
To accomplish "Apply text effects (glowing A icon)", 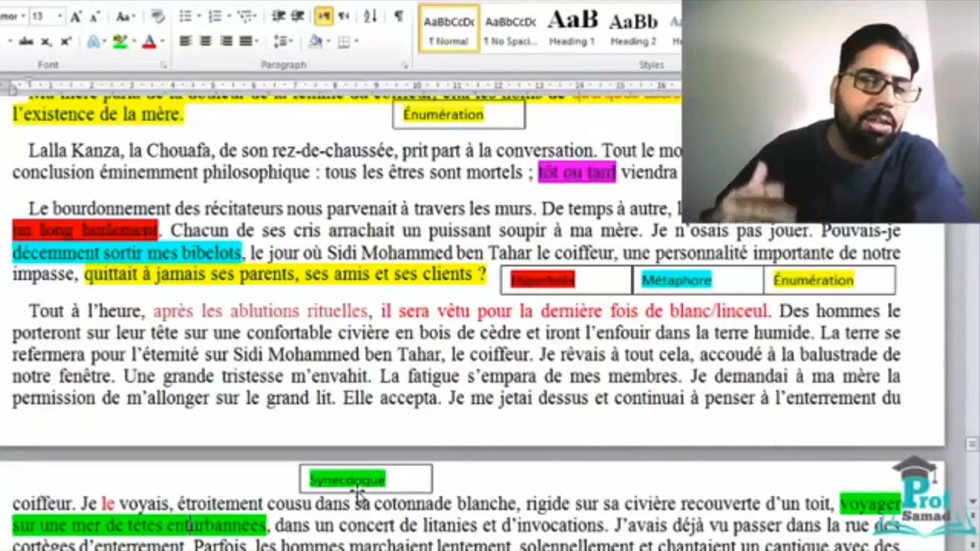I will [x=93, y=41].
